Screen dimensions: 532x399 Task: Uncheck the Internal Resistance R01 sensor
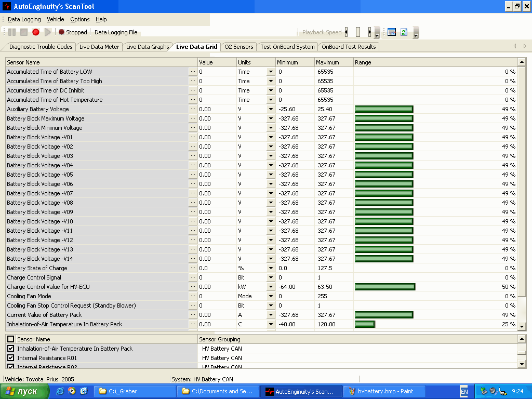11,358
